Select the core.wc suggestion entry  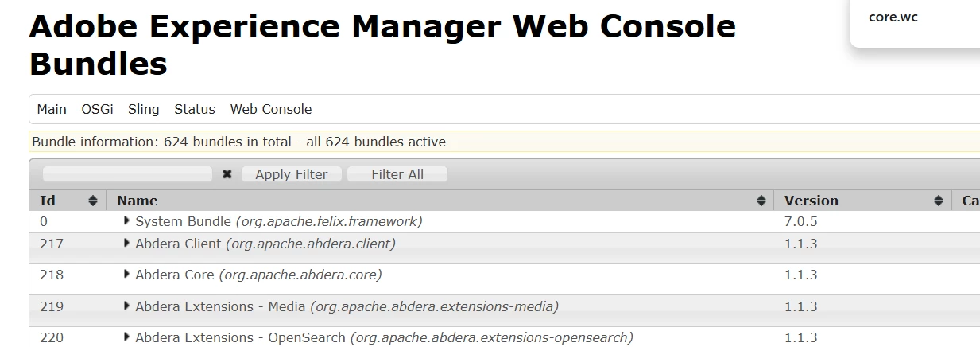pyautogui.click(x=893, y=17)
